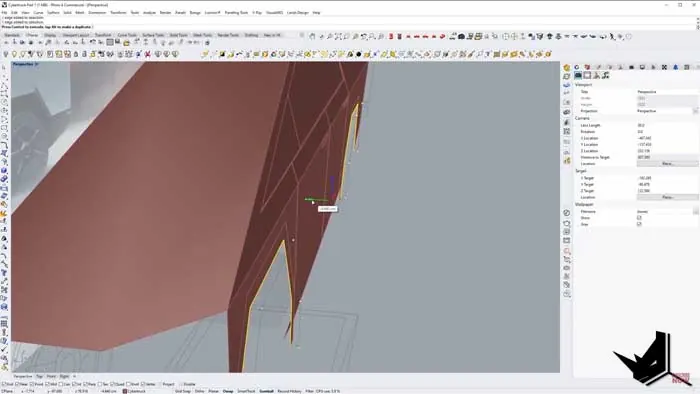Add a new viewport tab with the plus
The height and width of the screenshot is (394, 700).
75,377
